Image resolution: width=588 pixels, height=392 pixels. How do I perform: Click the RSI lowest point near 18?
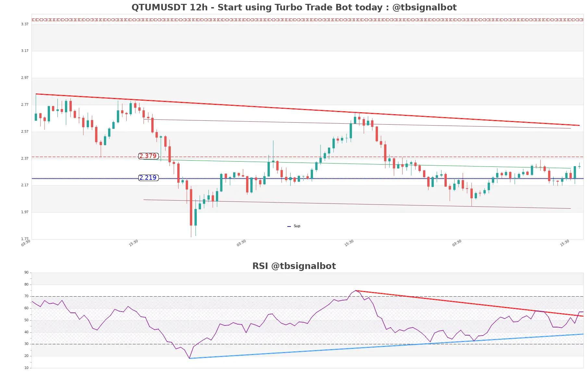(x=190, y=358)
